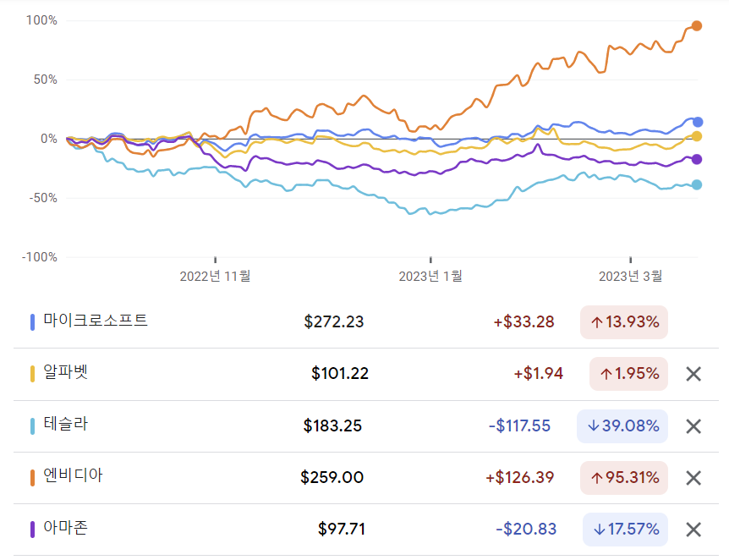Viewport: 729px width, 560px height.
Task: Click the 39.08% loss badge
Action: pyautogui.click(x=622, y=426)
